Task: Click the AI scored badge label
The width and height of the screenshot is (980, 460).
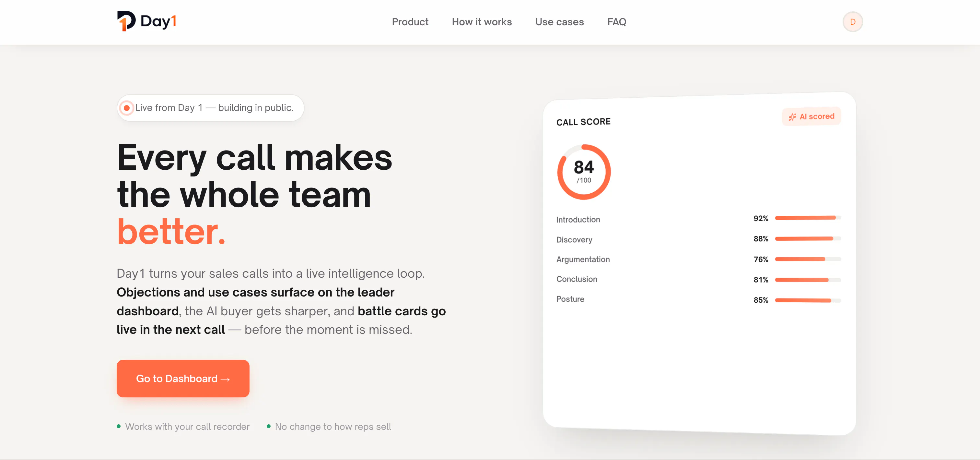Action: click(811, 116)
